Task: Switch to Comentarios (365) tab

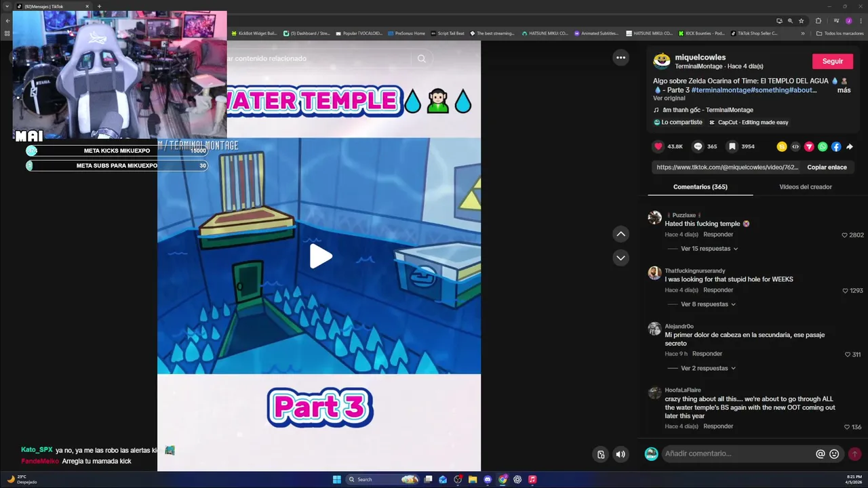Action: 700,187
